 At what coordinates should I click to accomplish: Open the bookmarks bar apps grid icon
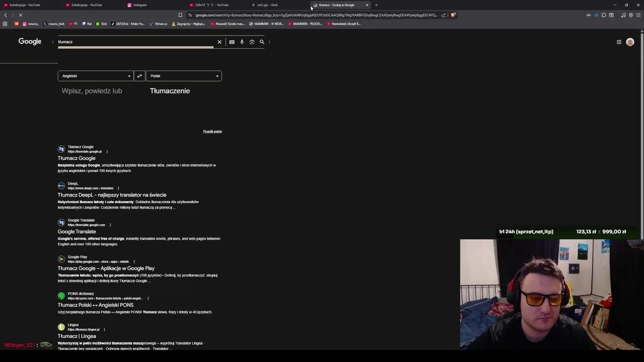click(x=5, y=24)
